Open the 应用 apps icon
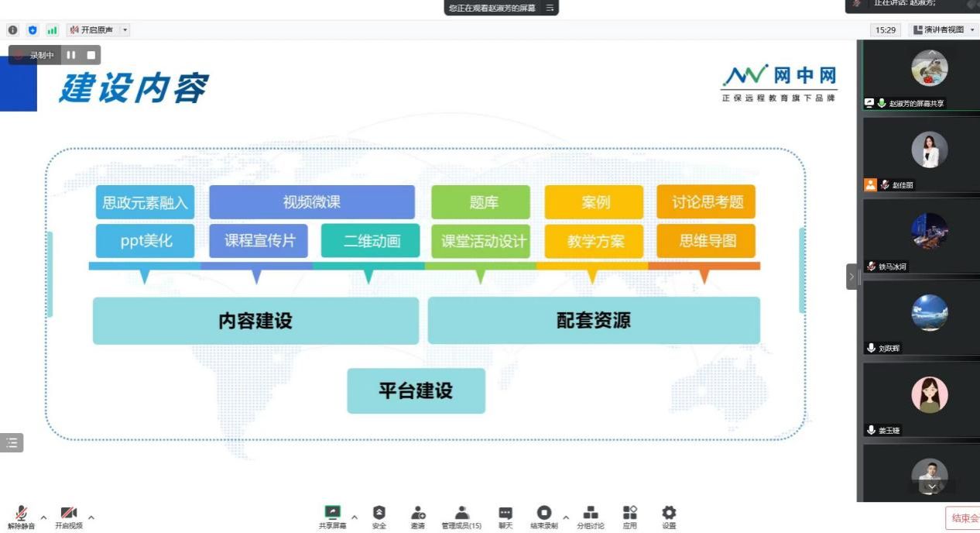The width and height of the screenshot is (980, 533). pyautogui.click(x=630, y=513)
